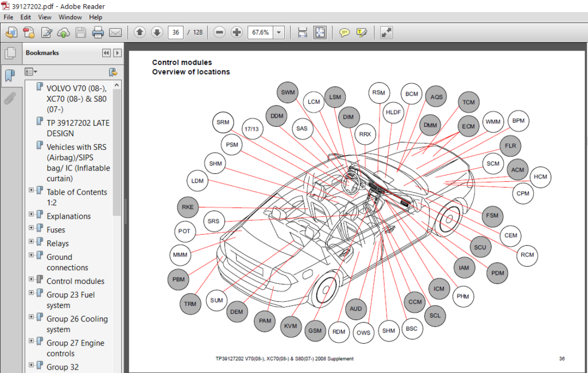Image resolution: width=588 pixels, height=373 pixels.
Task: Open Vehicles with SRS (Airbag) bookmark
Action: click(x=78, y=163)
